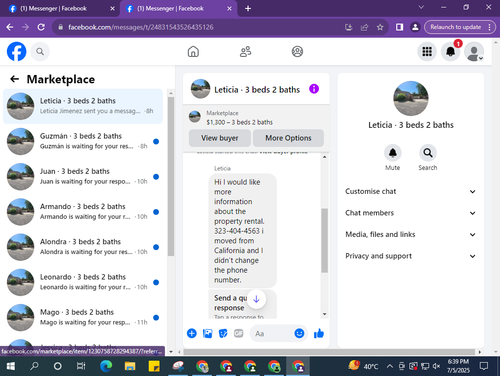Open the browser side panel icon
The image size is (500, 376).
pyautogui.click(x=399, y=27)
